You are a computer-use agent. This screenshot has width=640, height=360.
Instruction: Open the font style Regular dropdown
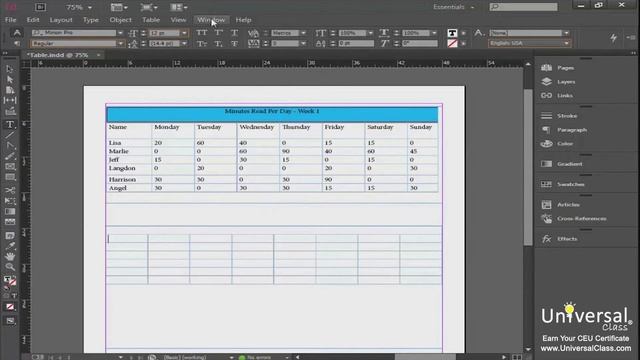coord(120,43)
